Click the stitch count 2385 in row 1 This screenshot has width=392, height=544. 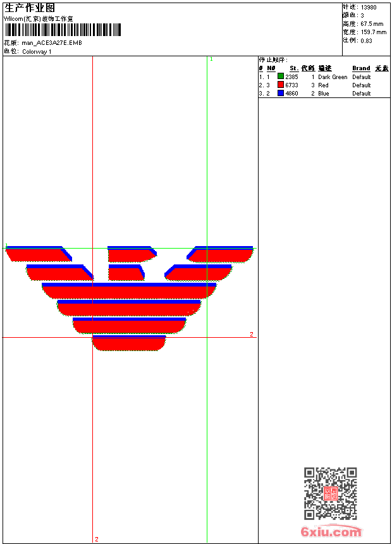pos(291,77)
